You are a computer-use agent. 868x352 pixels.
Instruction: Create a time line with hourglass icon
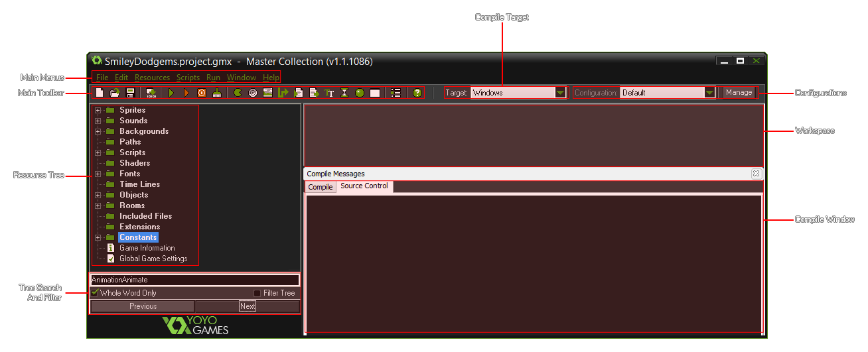tap(344, 93)
